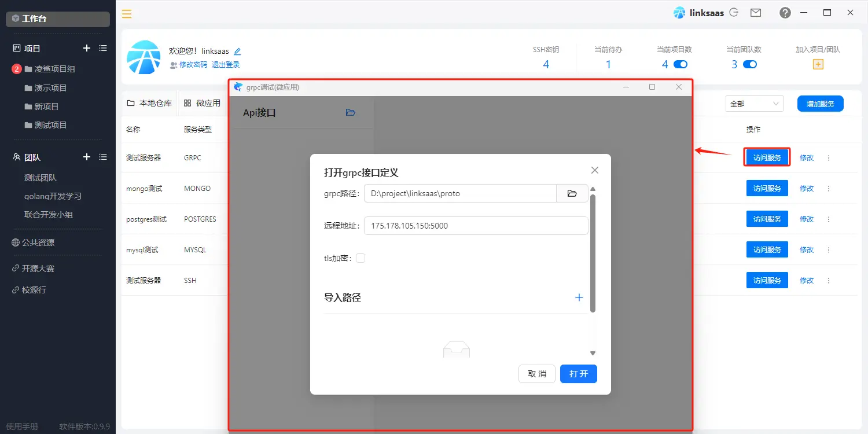The height and width of the screenshot is (434, 868).
Task: Click the dialog scrollbar down arrow
Action: [593, 353]
